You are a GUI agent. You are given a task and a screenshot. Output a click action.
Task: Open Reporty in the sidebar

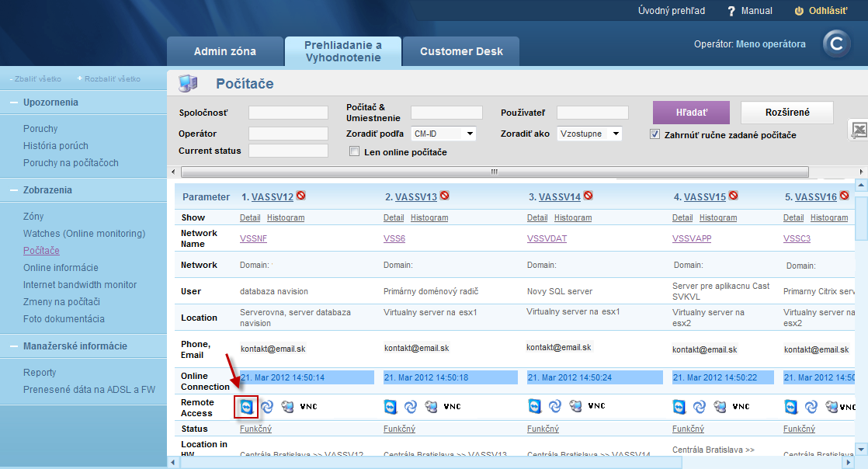40,373
